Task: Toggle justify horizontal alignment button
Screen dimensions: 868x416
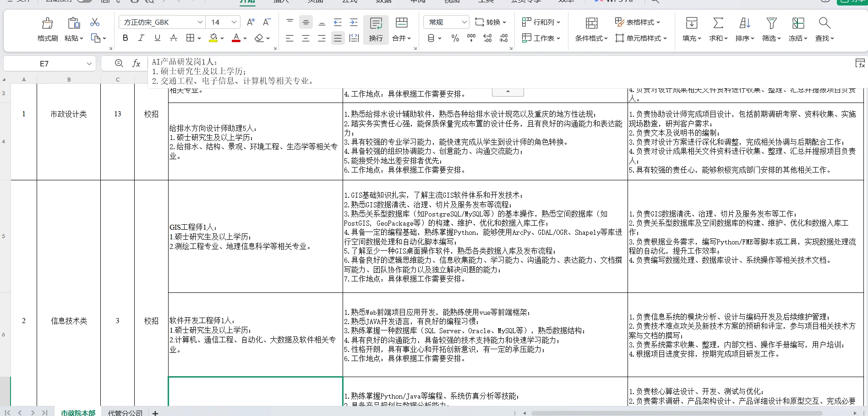Action: pyautogui.click(x=338, y=38)
